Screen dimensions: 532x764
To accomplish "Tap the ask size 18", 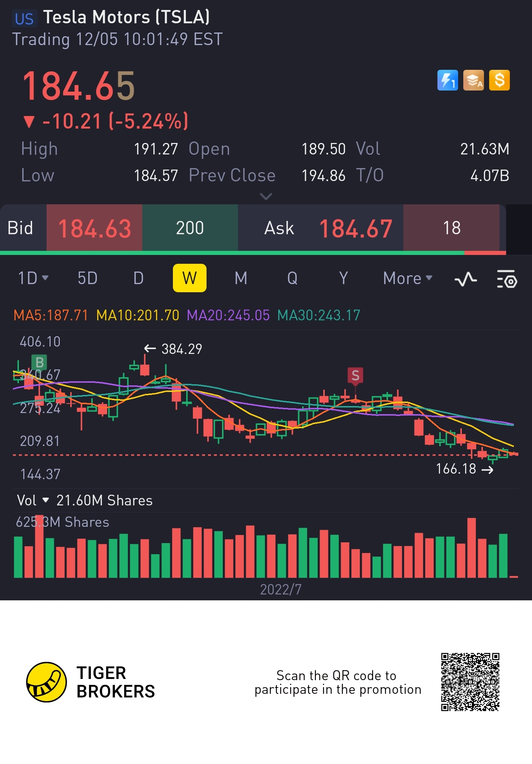I will [451, 228].
